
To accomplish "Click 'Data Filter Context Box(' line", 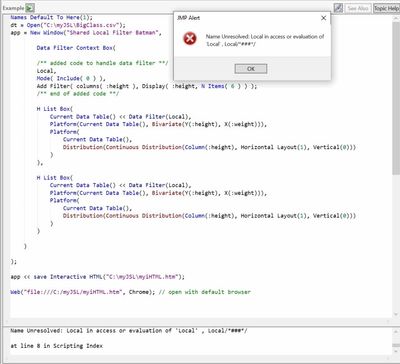I will tap(76, 48).
